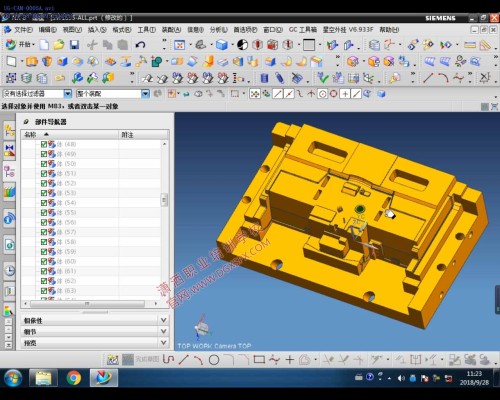Select the circle sketch tool in bottom toolbar
Screen dimensions: 500x400
[x=214, y=360]
